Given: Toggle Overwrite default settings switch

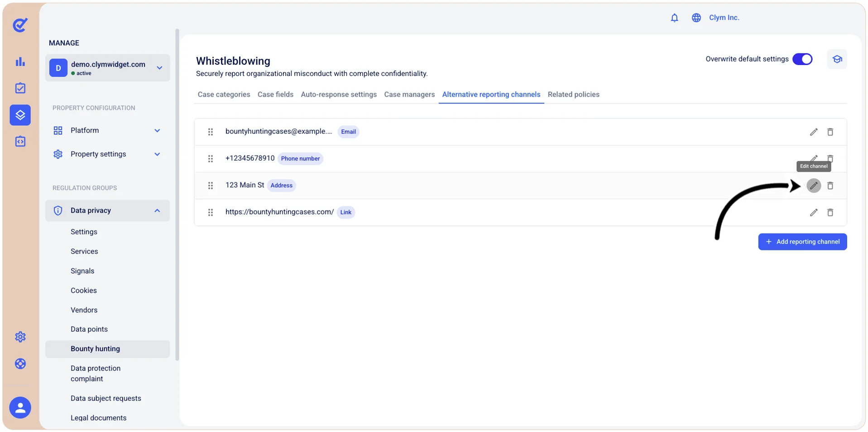Looking at the screenshot, I should pos(802,59).
